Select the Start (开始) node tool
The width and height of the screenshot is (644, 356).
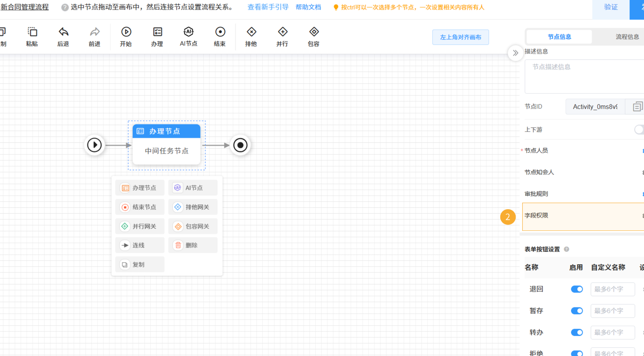126,37
